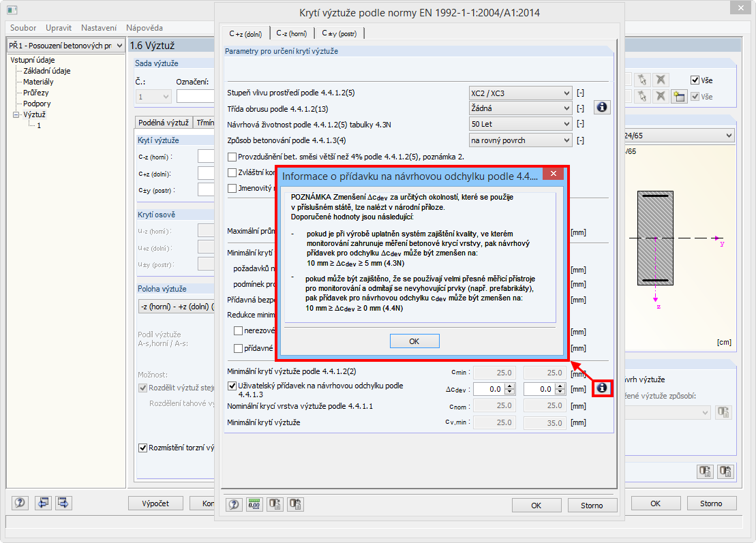Open the Způsob betonování dropdown
Screen dimensions: 756x543
point(520,139)
